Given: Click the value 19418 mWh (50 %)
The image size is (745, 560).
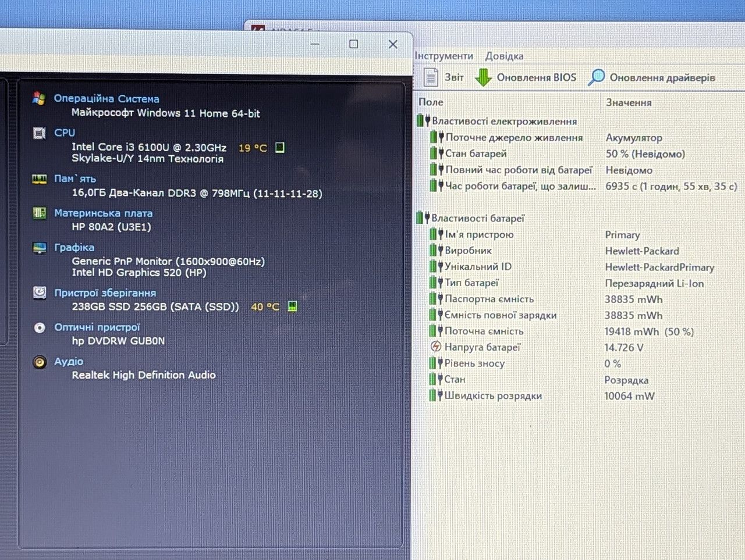Looking at the screenshot, I should pyautogui.click(x=649, y=331).
